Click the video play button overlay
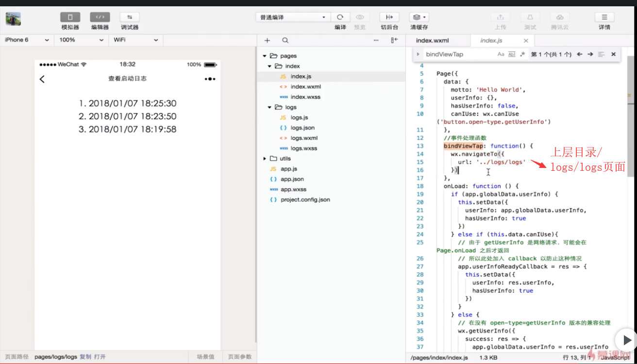 (x=626, y=340)
